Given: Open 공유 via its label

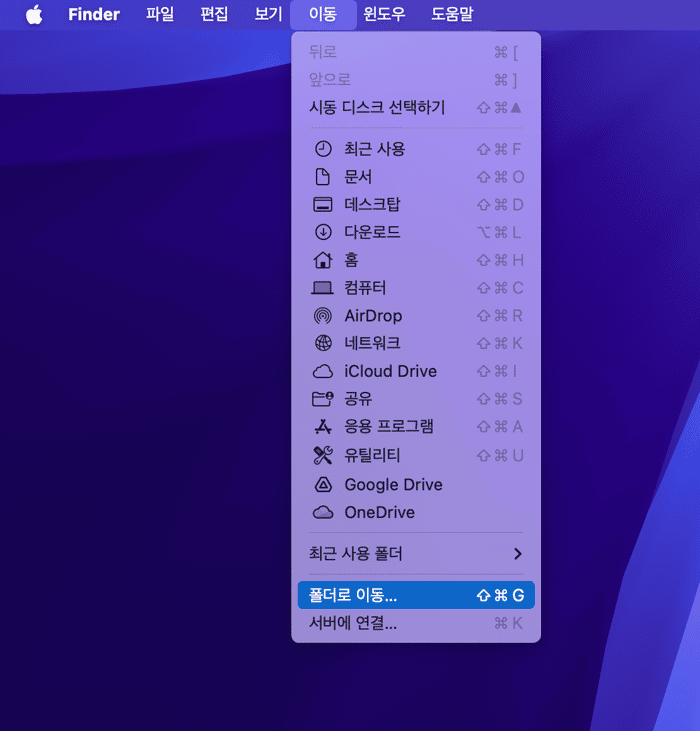Looking at the screenshot, I should (358, 399).
